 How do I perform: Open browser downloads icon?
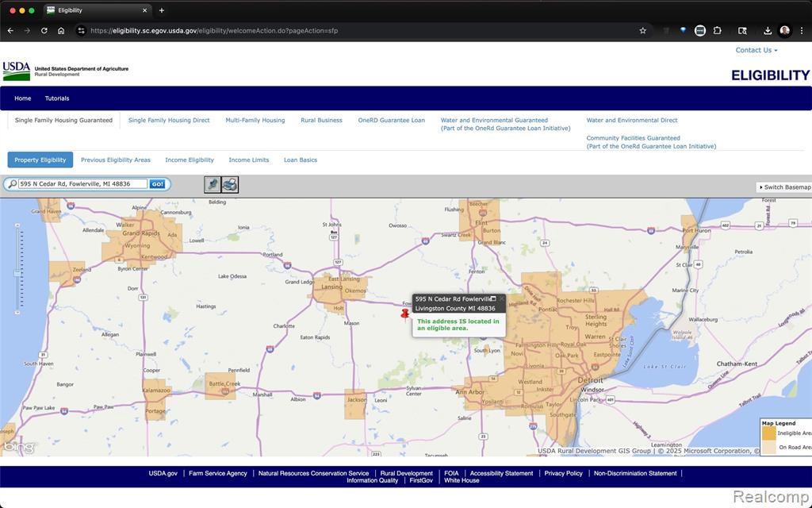[768, 31]
